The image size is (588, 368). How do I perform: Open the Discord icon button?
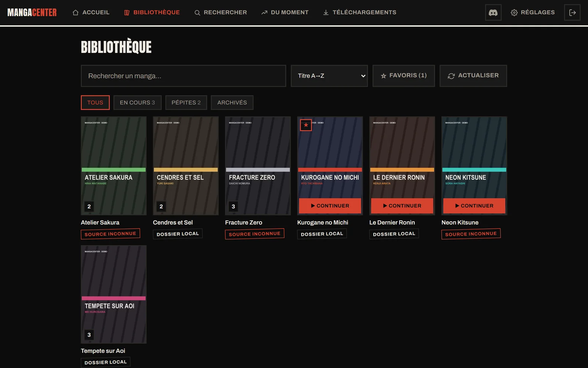pos(493,13)
